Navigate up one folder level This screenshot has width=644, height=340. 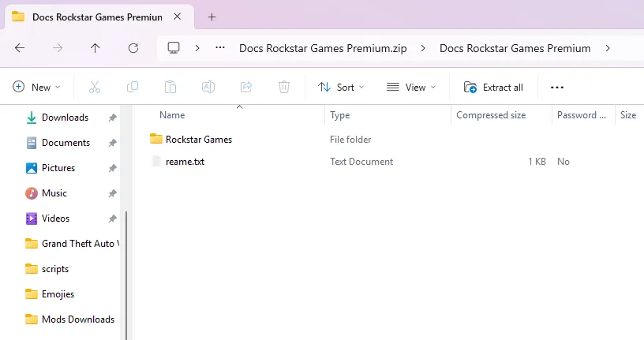click(x=95, y=48)
